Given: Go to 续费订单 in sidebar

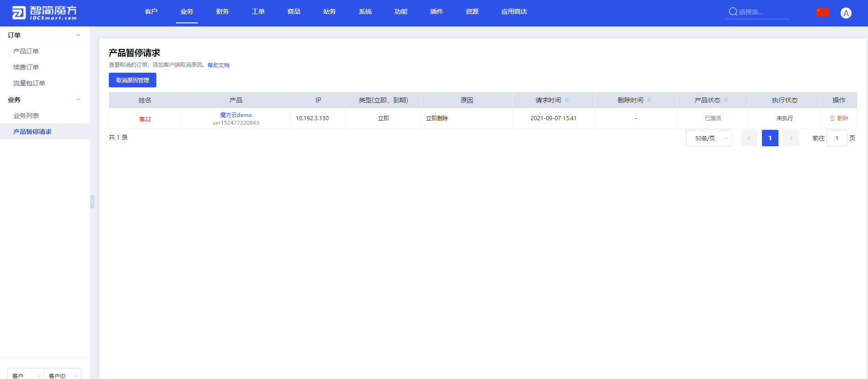Looking at the screenshot, I should (x=26, y=67).
